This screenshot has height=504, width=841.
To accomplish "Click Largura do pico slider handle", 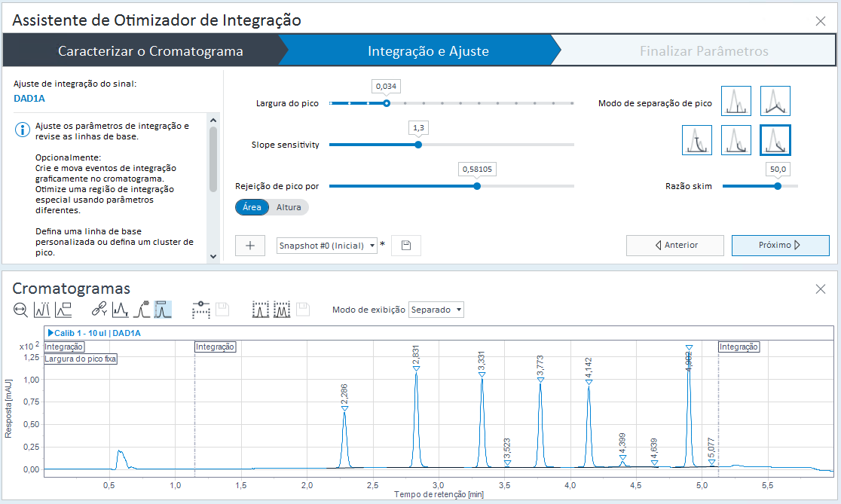I will pos(387,103).
